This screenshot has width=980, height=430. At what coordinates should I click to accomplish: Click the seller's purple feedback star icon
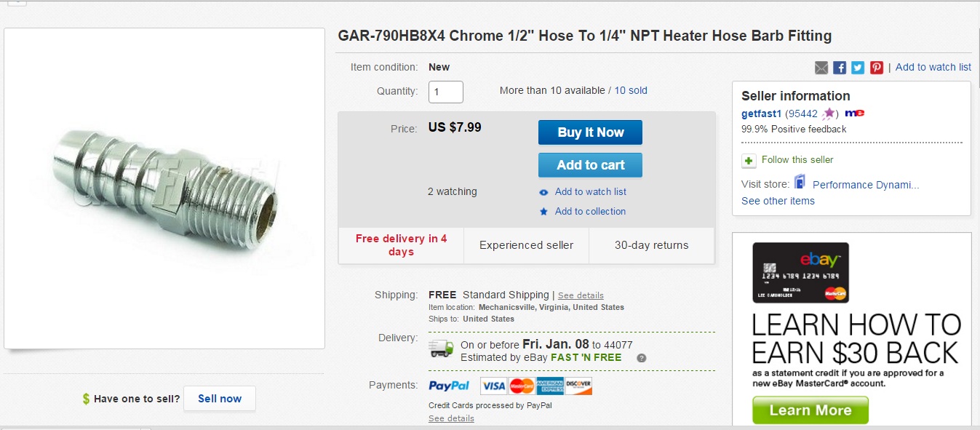click(829, 114)
